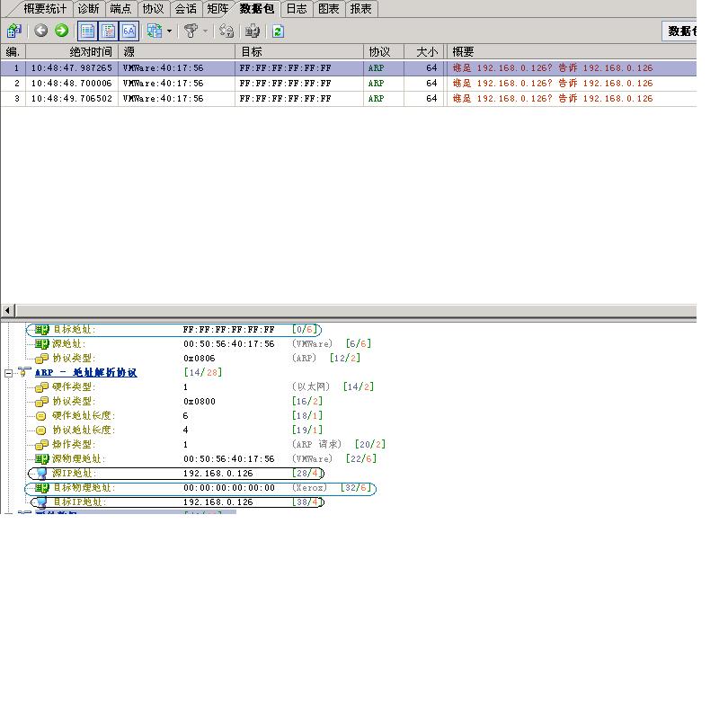Click the horizontal scrollbar left arrow
Screen dimensions: 728x719
(x=7, y=308)
